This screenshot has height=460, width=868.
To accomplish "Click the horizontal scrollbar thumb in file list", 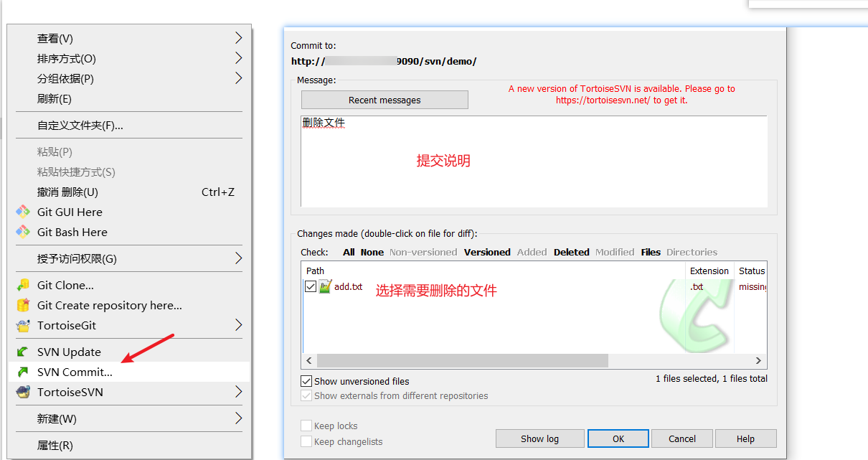I will [463, 360].
